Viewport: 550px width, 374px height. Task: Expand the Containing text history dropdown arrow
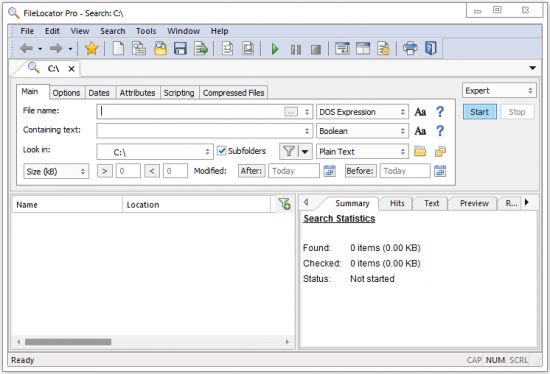click(x=307, y=131)
